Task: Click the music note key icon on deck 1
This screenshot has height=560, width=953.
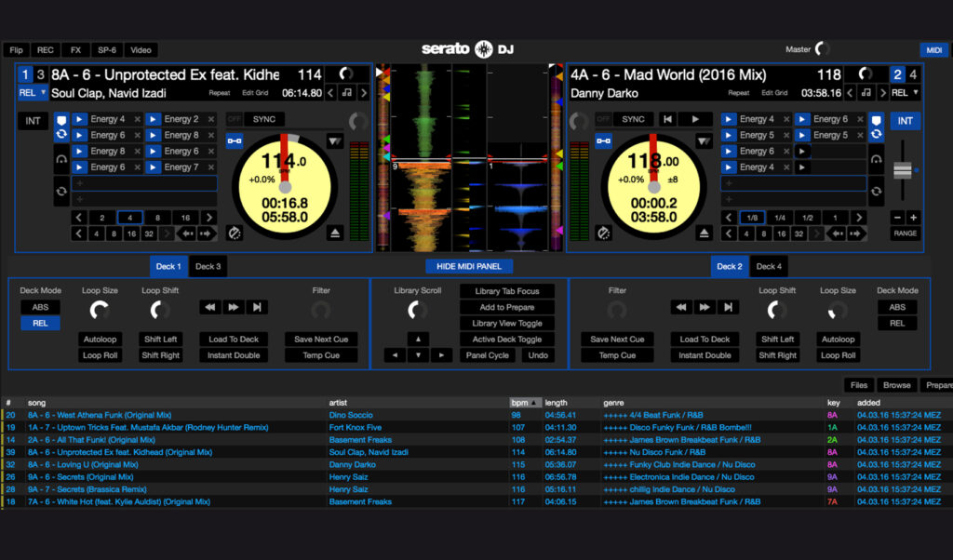Action: click(347, 93)
